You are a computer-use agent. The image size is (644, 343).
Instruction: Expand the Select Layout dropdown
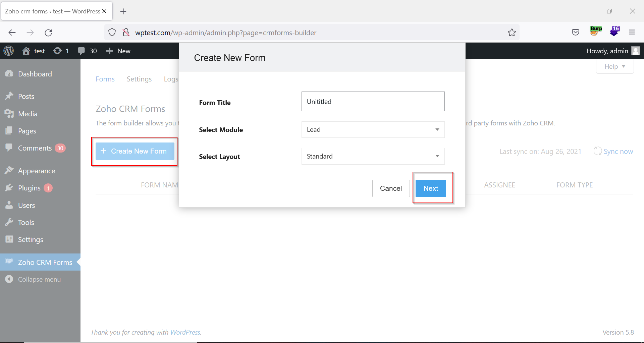373,156
